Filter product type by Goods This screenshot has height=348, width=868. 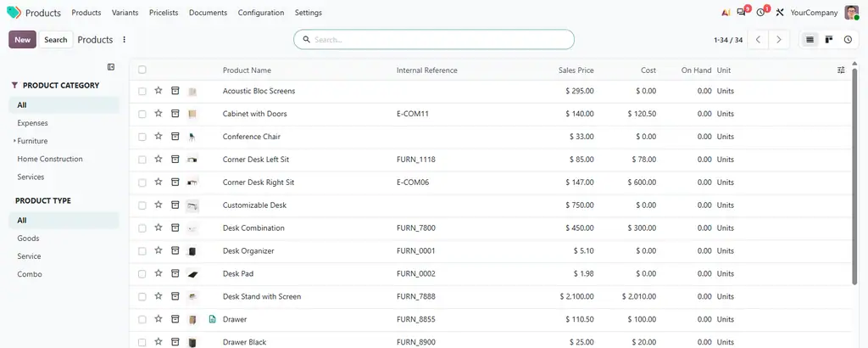pyautogui.click(x=28, y=239)
